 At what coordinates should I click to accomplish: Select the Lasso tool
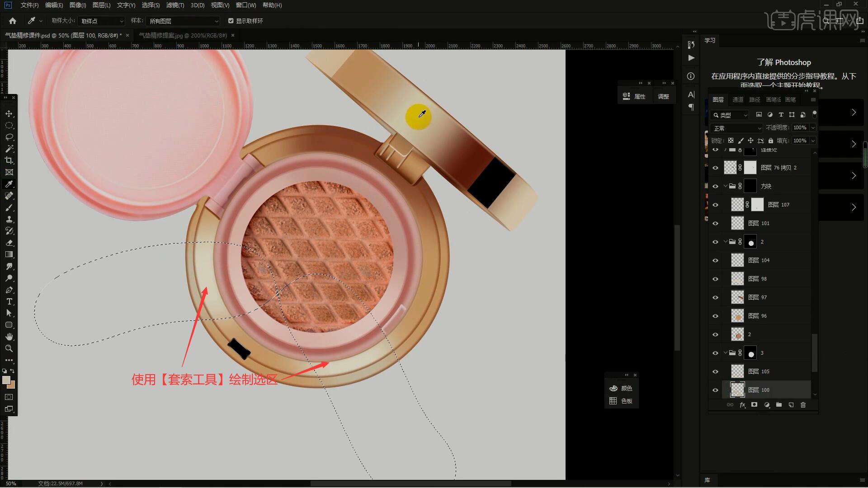(x=9, y=137)
